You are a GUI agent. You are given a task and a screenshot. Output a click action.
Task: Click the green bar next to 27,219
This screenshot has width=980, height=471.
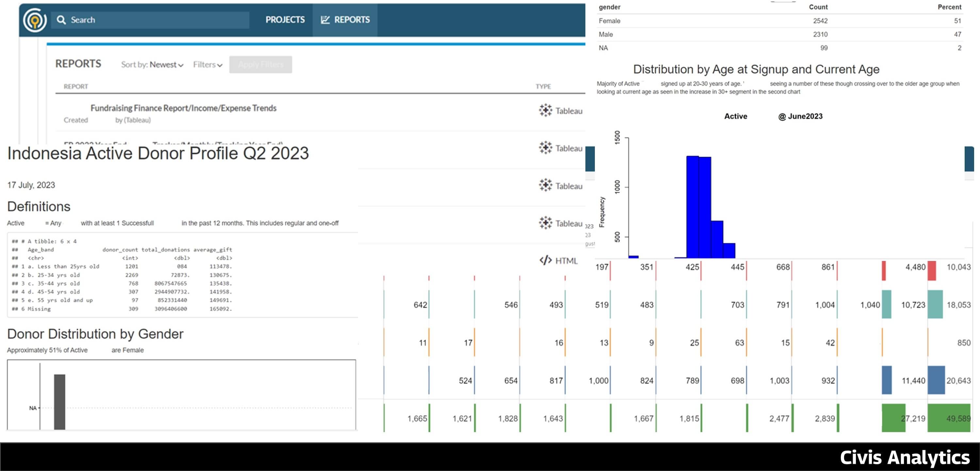892,418
